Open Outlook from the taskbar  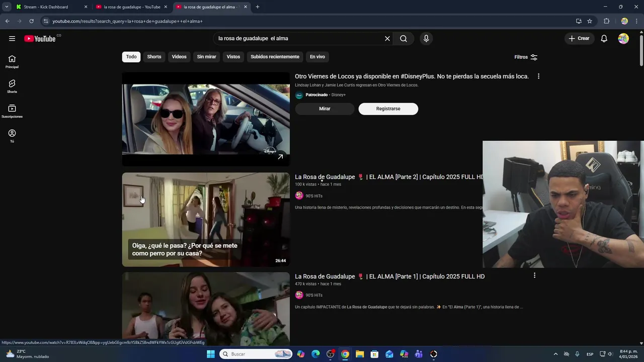389,354
